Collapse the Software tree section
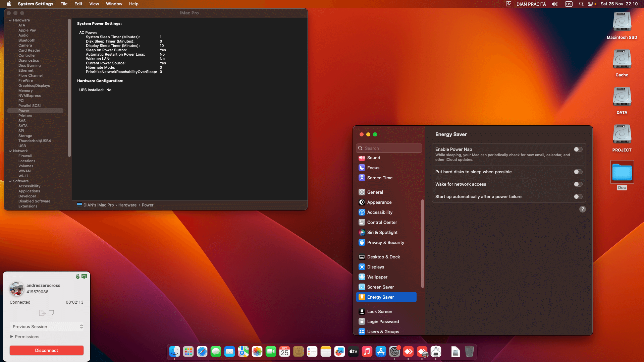Viewport: 644px width, 362px height. pyautogui.click(x=10, y=181)
